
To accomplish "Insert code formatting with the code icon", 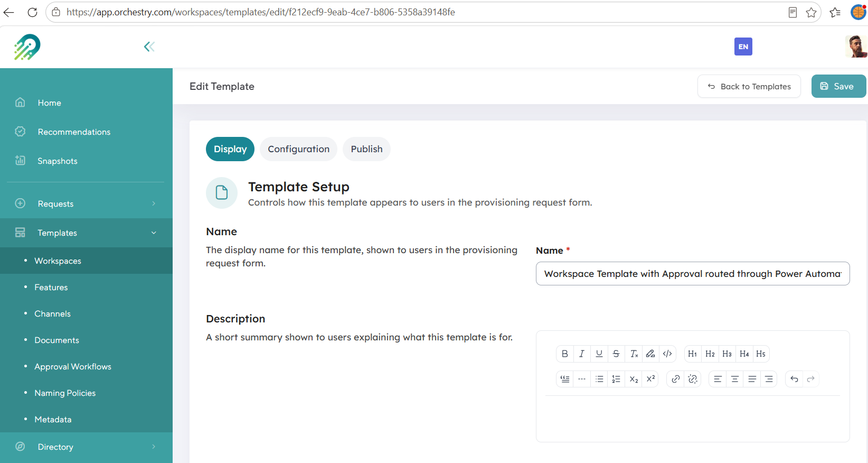I will click(667, 354).
